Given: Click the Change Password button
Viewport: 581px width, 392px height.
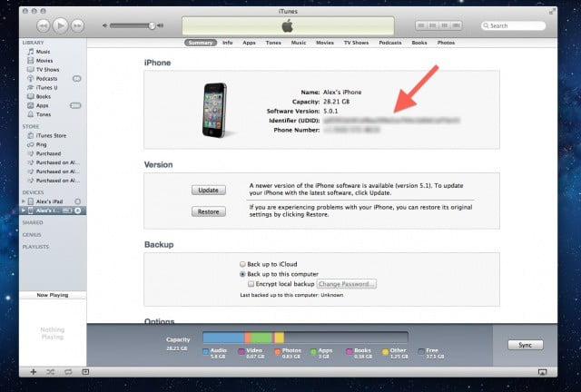Looking at the screenshot, I should 347,284.
